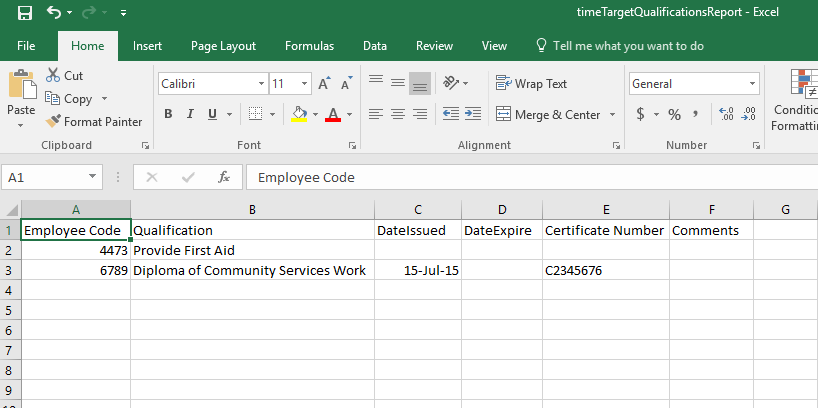Toggle Wrap Text

[x=531, y=83]
